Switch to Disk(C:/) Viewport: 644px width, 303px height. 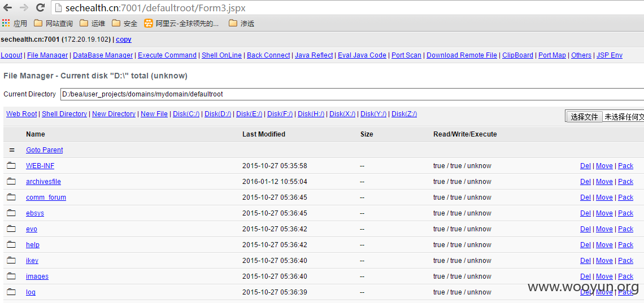[186, 113]
